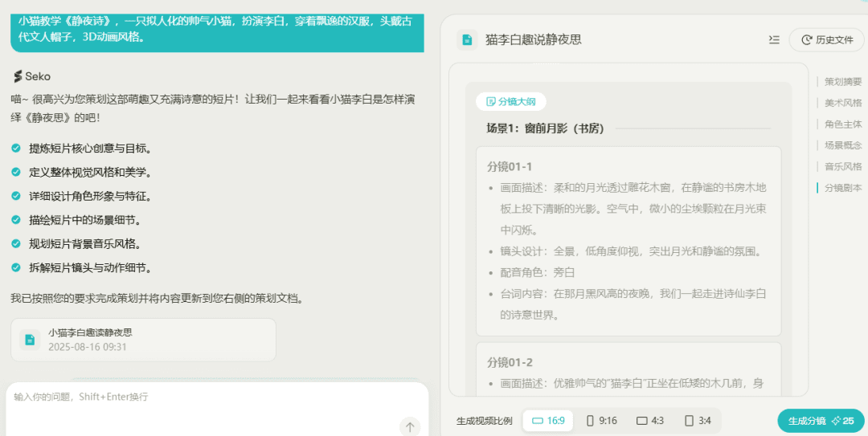Open 音乐风格 section from outline
868x436 pixels.
pyautogui.click(x=842, y=166)
